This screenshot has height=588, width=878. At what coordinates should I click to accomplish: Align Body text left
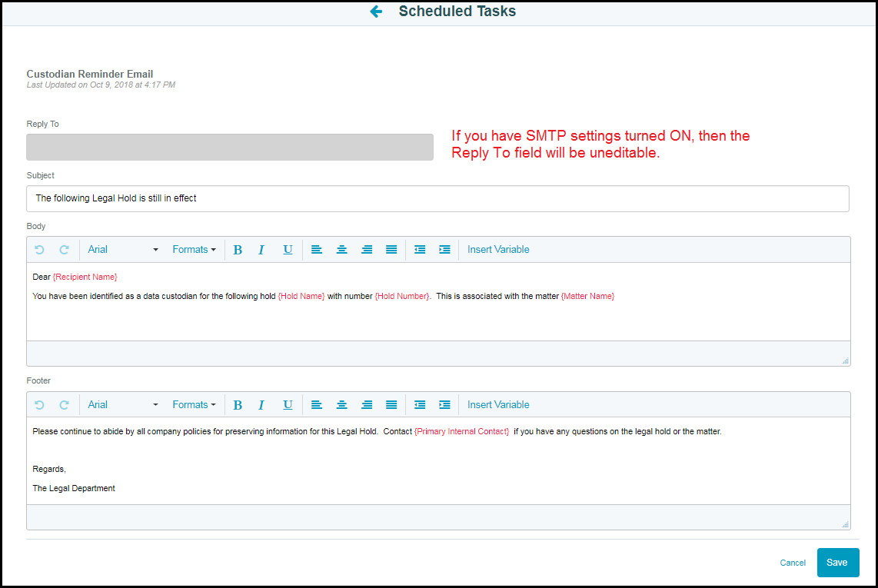click(316, 250)
